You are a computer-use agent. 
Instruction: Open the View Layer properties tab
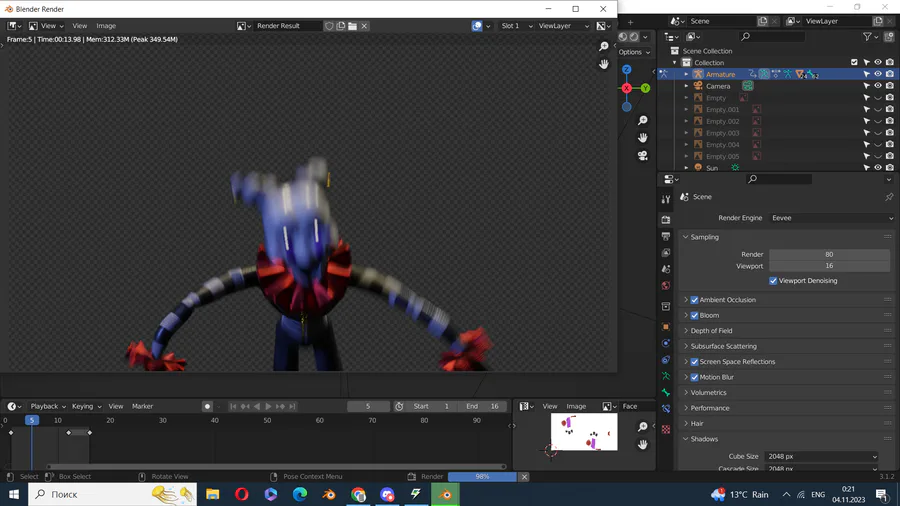pyautogui.click(x=666, y=252)
